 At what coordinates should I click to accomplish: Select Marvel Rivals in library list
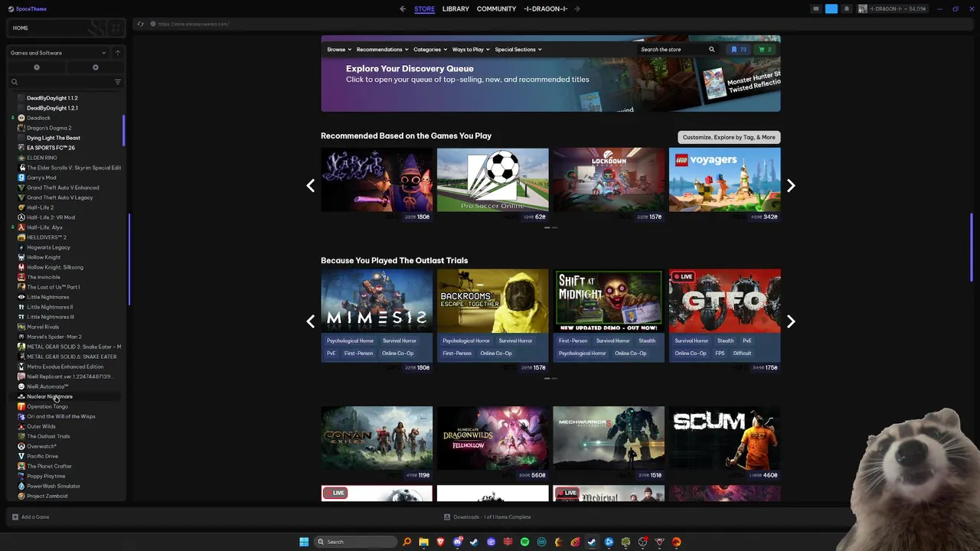[x=43, y=327]
